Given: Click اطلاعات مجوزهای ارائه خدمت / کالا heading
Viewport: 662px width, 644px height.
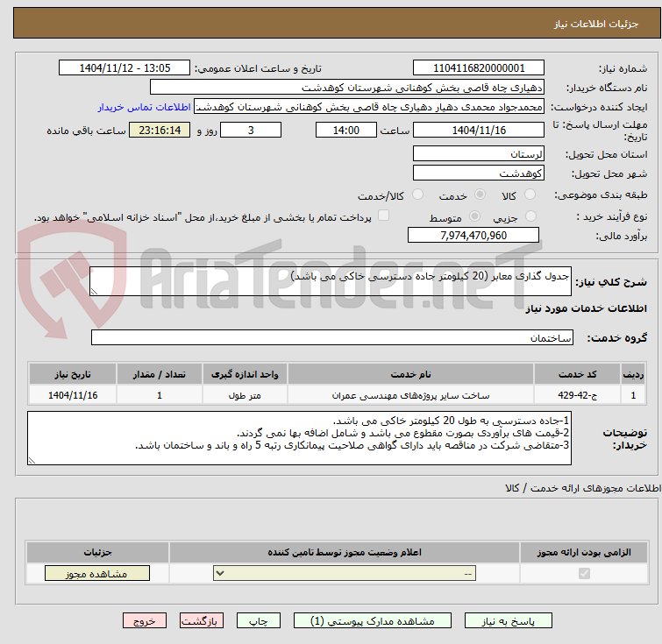Looking at the screenshot, I should (x=583, y=488).
